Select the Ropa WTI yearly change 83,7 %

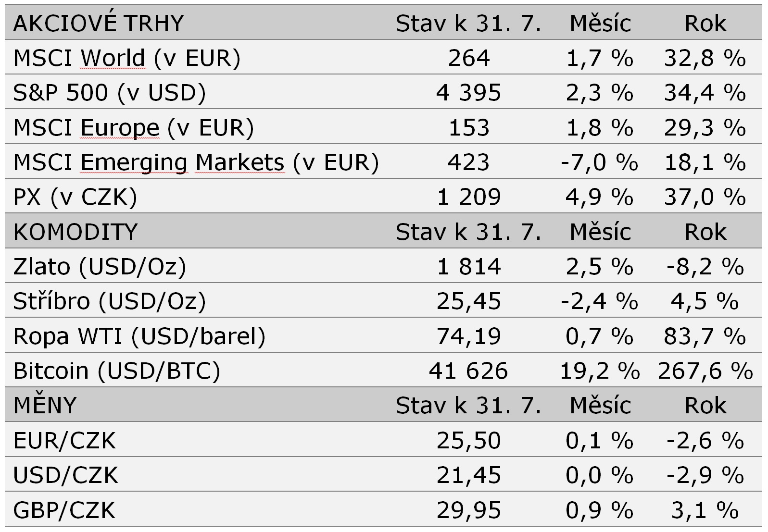(x=705, y=336)
